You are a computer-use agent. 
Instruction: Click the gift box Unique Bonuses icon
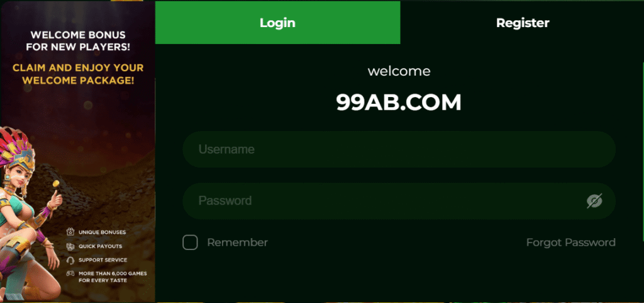click(x=70, y=232)
